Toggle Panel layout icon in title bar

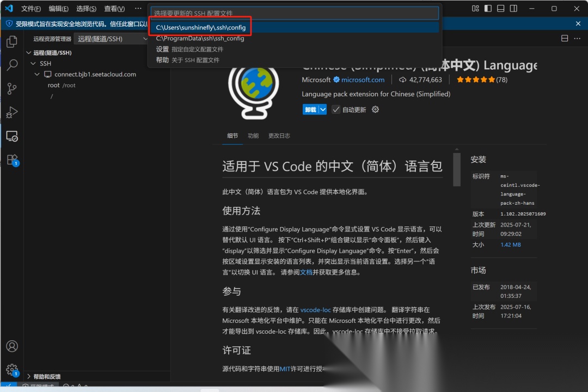[x=501, y=8]
